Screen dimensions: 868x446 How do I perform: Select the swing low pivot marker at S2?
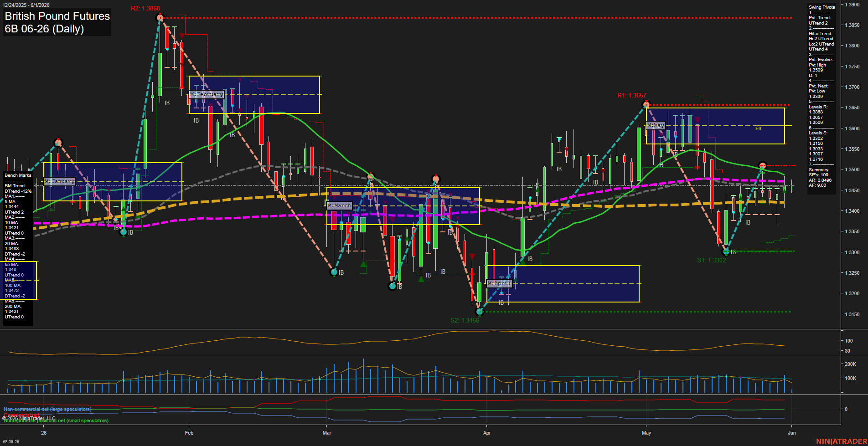point(479,312)
